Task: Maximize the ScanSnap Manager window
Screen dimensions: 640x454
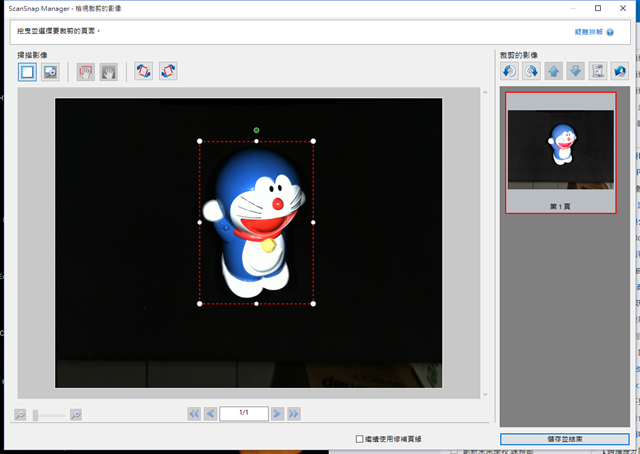Action: (598, 8)
